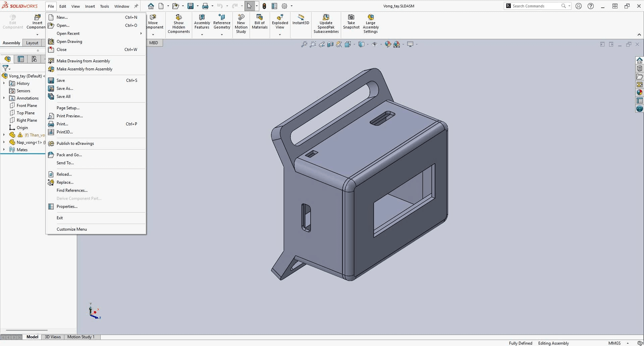Collapse the CommandManager ribbon chevron
Viewport: 644px width, 346px height.
tap(639, 35)
